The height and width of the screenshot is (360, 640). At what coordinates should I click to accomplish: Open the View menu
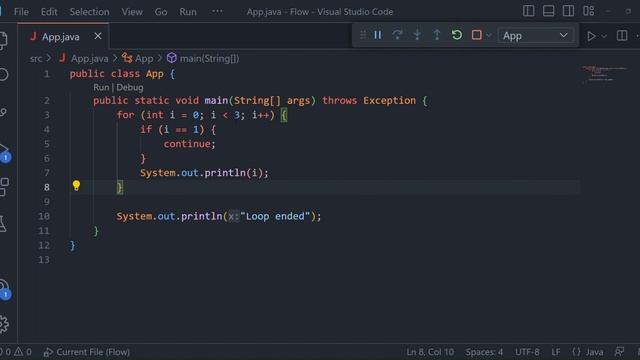point(132,12)
